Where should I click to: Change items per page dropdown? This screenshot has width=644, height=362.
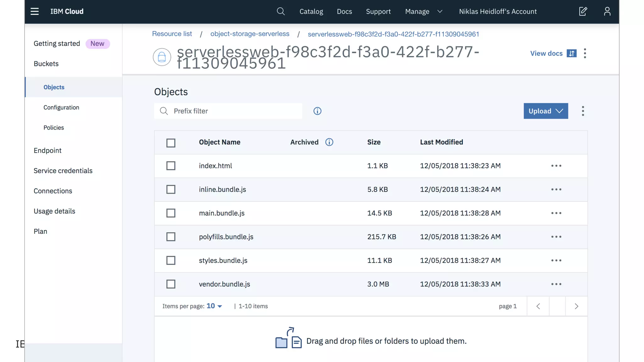(214, 306)
